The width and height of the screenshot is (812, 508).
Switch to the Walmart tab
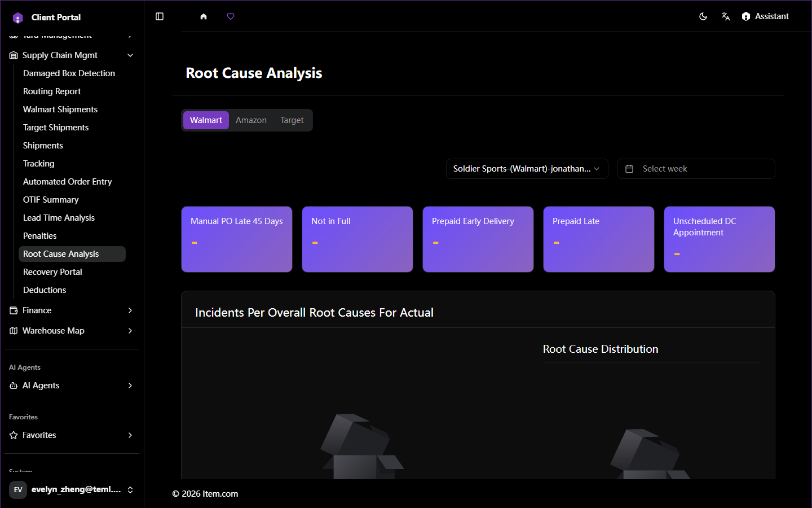pos(206,120)
